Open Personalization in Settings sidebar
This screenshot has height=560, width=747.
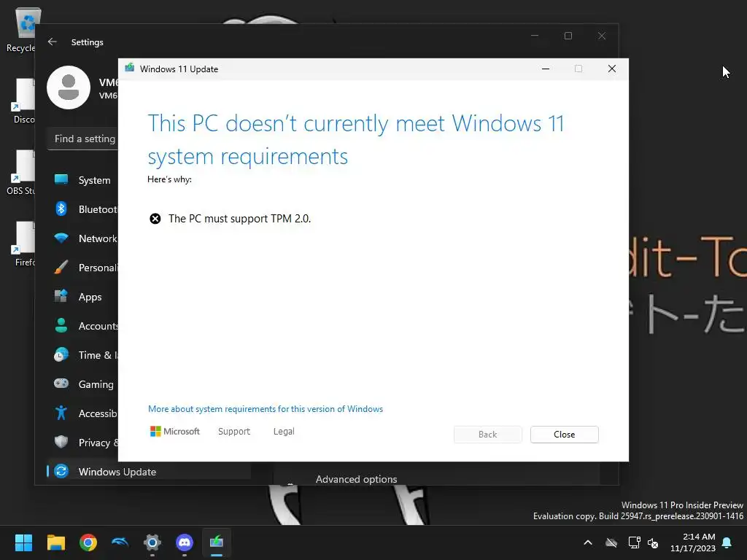83,267
